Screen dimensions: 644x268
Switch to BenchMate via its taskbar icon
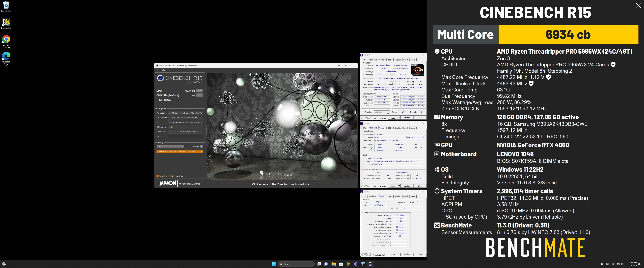click(348, 264)
